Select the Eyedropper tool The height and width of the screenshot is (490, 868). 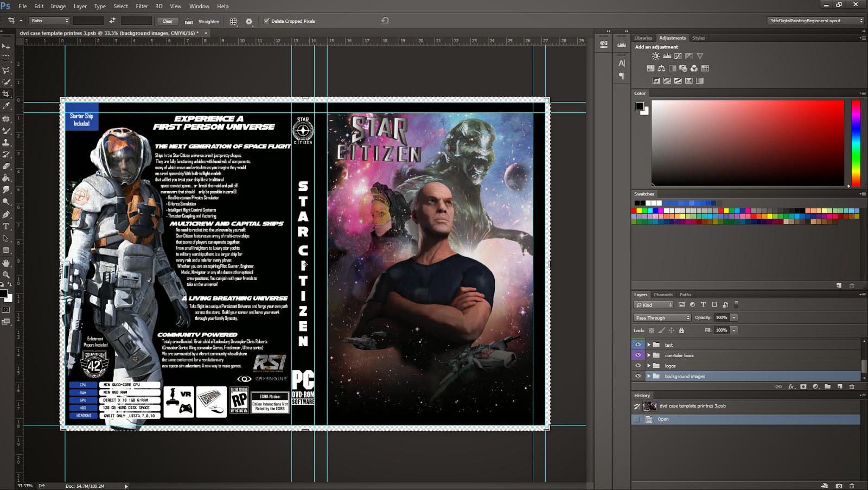(x=6, y=106)
